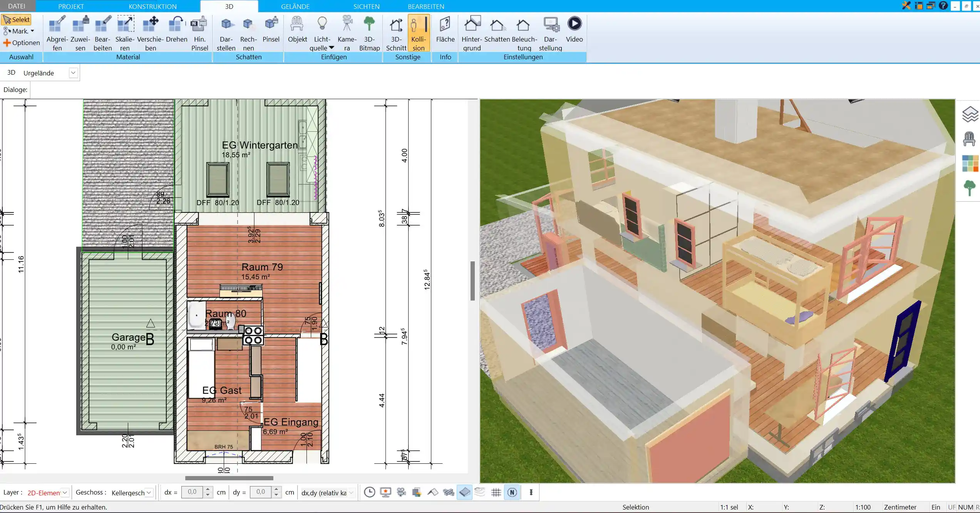Insert a Kamera
Image resolution: width=980 pixels, height=513 pixels.
click(x=347, y=33)
